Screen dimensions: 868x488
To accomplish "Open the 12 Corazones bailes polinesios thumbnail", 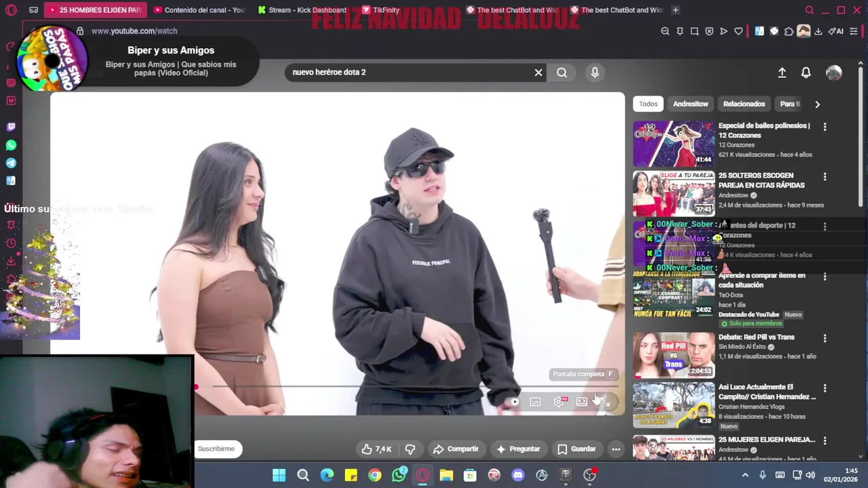I will (673, 144).
